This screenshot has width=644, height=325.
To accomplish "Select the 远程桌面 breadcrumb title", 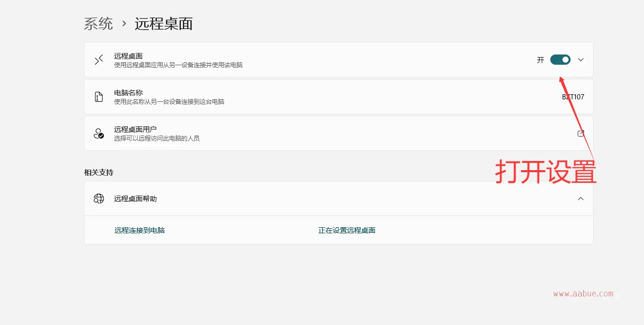I will tap(164, 24).
